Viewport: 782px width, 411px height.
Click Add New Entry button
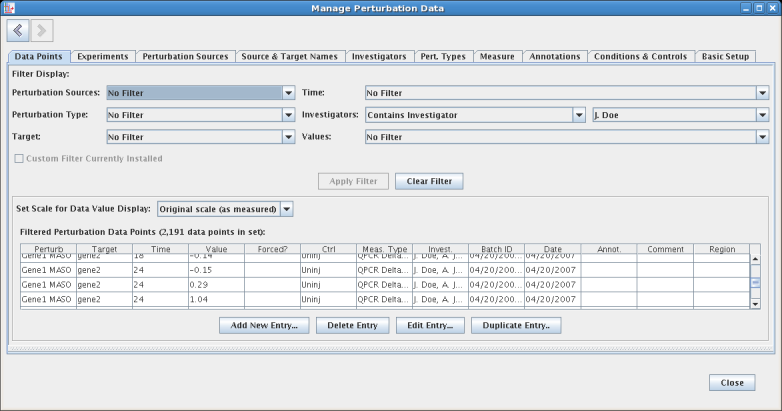click(264, 325)
